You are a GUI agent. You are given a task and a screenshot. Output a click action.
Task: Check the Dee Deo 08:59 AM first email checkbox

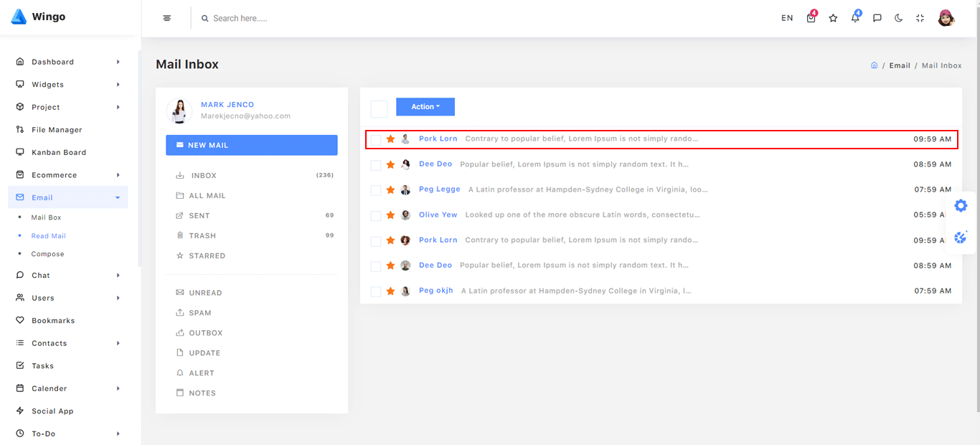(376, 165)
